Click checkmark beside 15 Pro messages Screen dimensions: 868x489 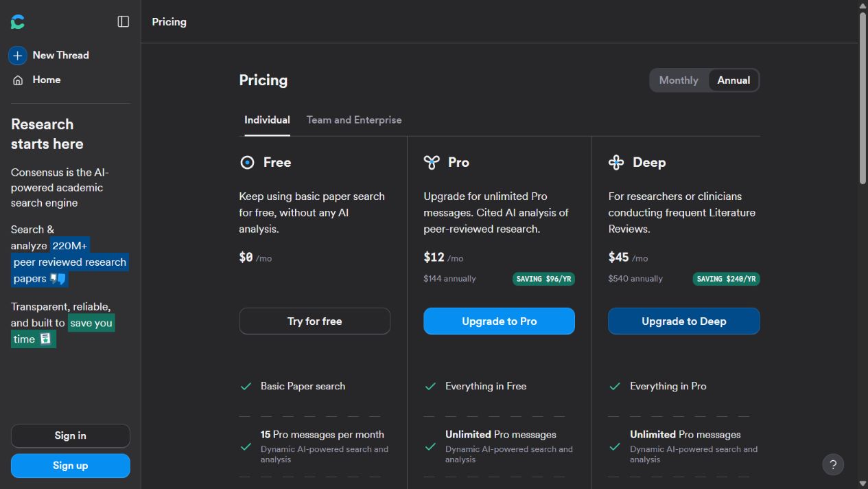246,446
